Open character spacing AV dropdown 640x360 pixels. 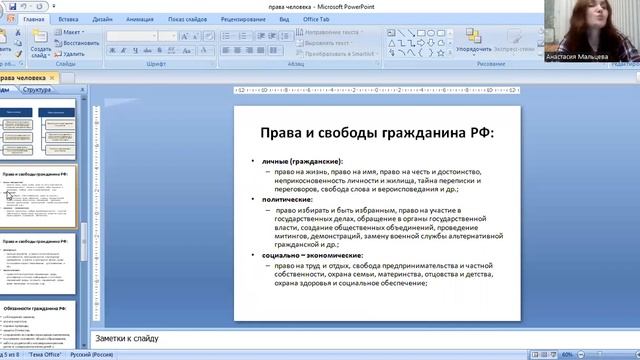172,50
